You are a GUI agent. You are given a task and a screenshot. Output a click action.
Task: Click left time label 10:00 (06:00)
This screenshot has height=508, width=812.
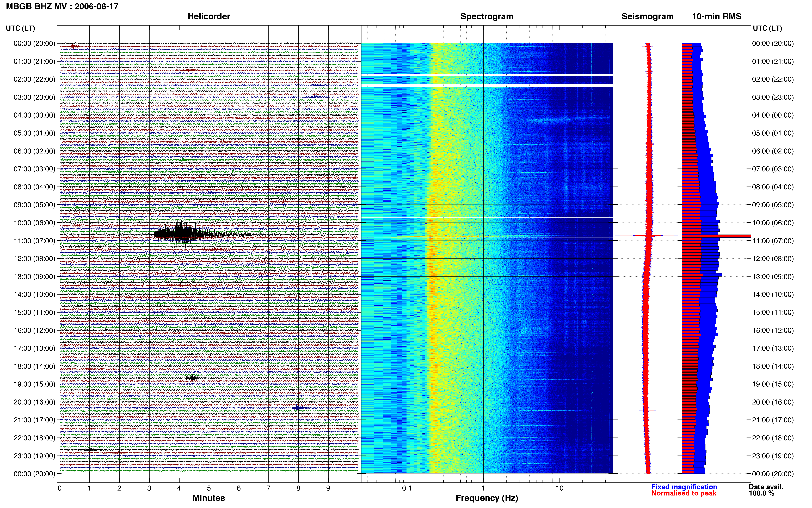34,223
